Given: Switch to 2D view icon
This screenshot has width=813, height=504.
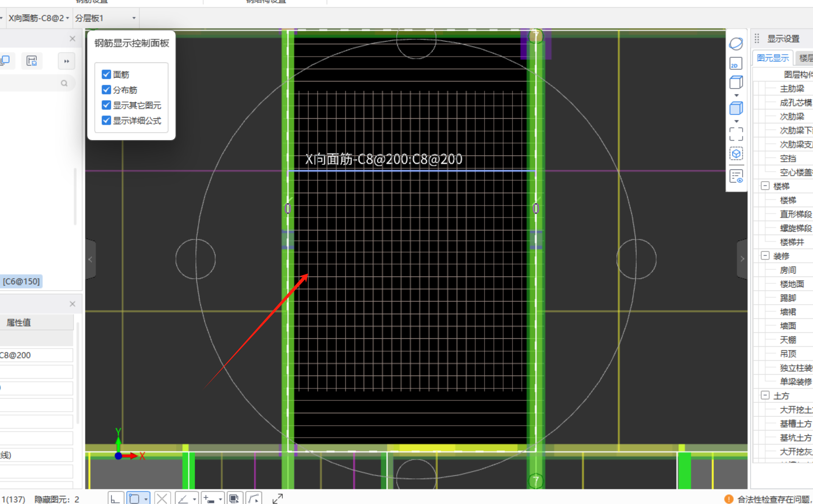Looking at the screenshot, I should pos(736,63).
